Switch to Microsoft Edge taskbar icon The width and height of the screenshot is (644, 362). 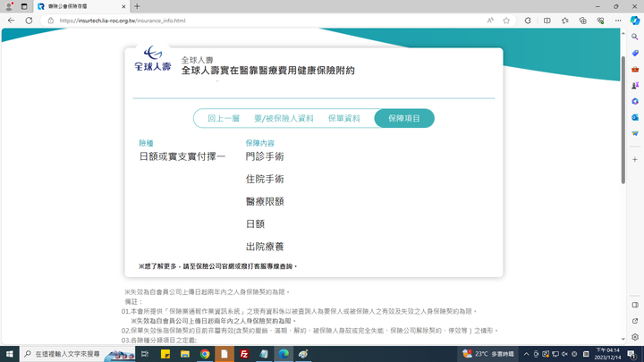pyautogui.click(x=284, y=354)
